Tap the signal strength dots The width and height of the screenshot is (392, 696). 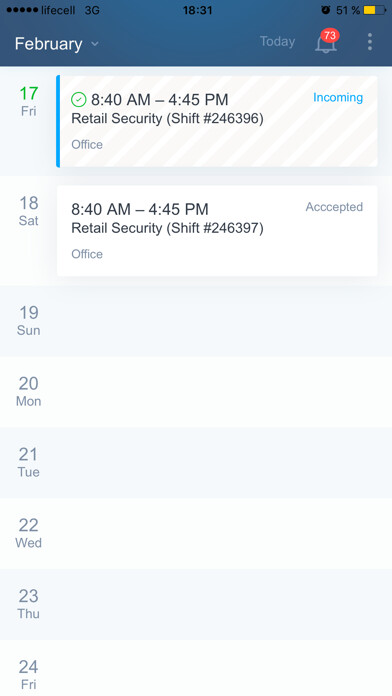click(22, 10)
